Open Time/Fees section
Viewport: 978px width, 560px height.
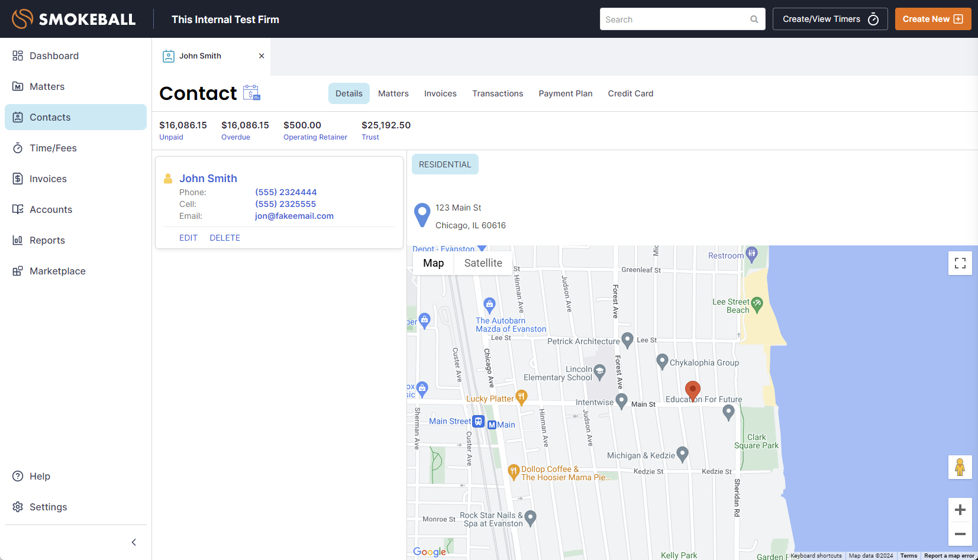click(x=76, y=148)
